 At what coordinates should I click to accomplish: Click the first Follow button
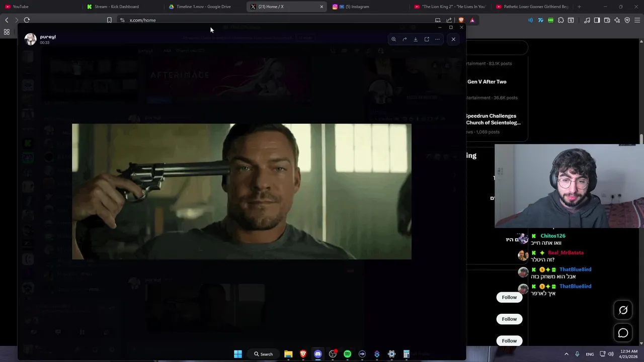pyautogui.click(x=509, y=297)
